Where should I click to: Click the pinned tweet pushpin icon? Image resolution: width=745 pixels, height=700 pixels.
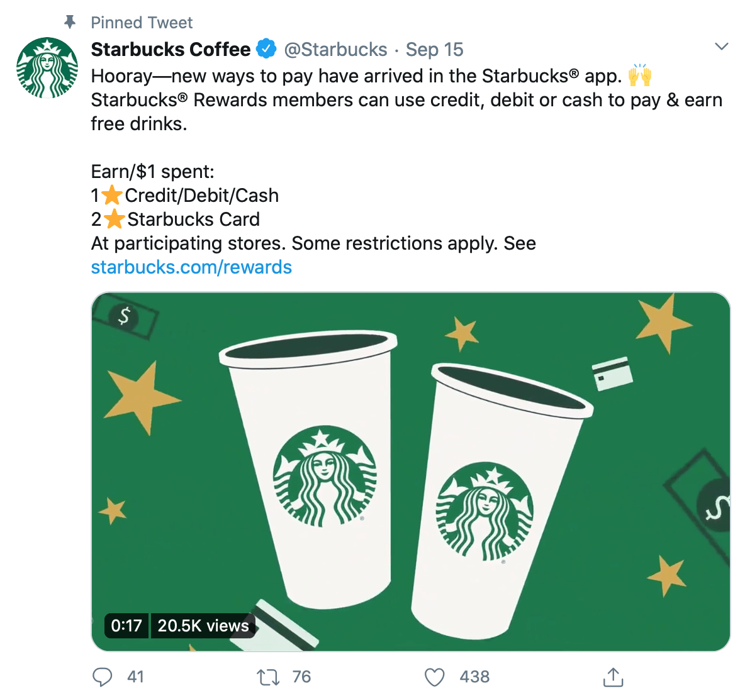coord(70,22)
